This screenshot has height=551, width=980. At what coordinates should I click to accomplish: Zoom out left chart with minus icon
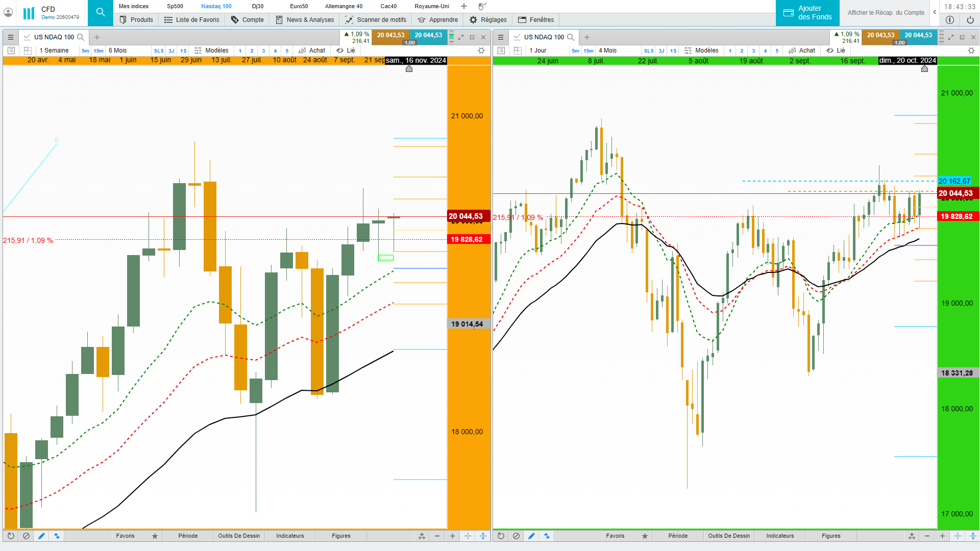point(437,536)
